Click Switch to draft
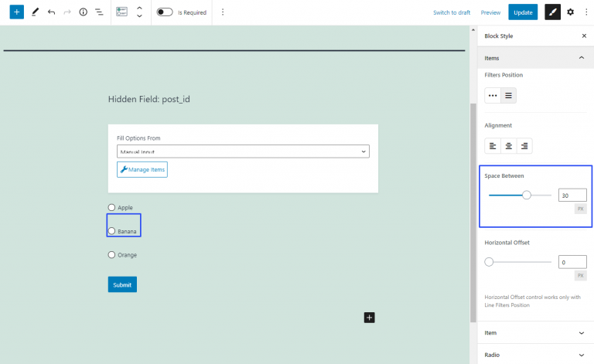The height and width of the screenshot is (364, 594). point(452,12)
